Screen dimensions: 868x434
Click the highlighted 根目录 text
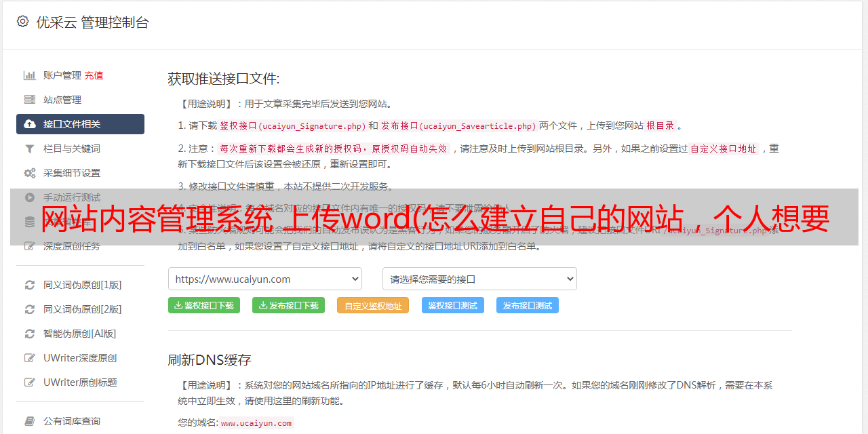coord(660,125)
